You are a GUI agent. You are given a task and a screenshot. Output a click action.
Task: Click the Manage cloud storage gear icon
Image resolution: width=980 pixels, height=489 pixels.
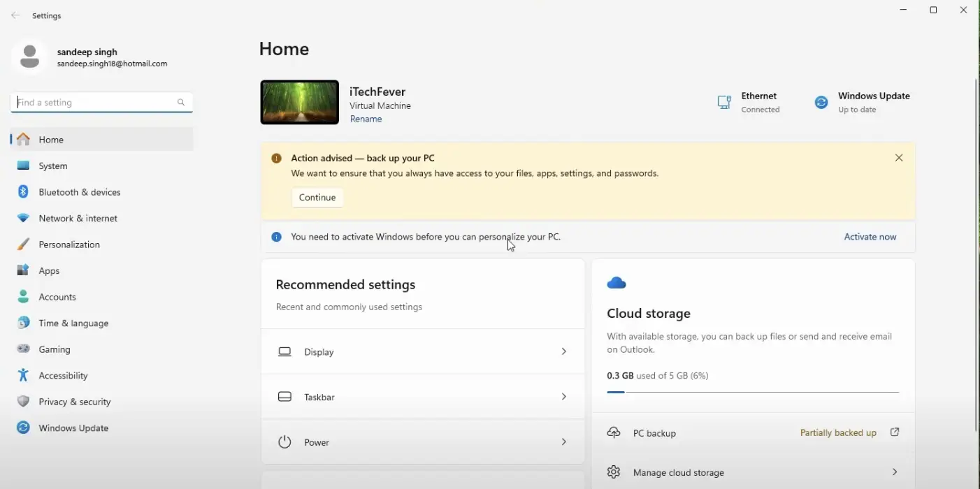[x=613, y=472]
